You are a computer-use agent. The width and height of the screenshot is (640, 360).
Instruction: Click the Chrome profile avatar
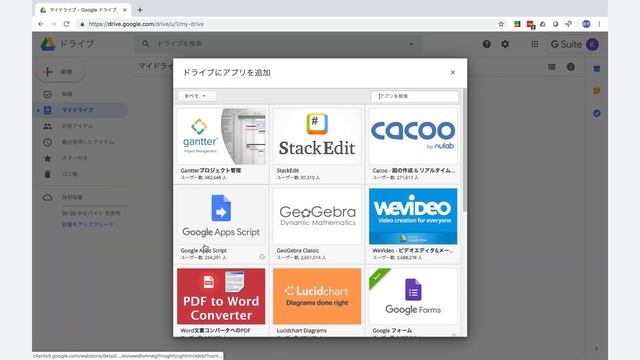click(586, 24)
